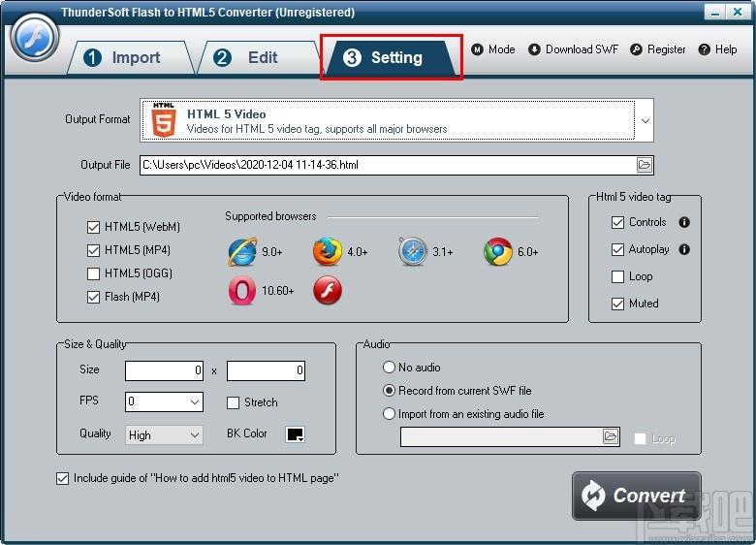Close the converter window
Screen dimensions: 756x545
click(x=738, y=12)
